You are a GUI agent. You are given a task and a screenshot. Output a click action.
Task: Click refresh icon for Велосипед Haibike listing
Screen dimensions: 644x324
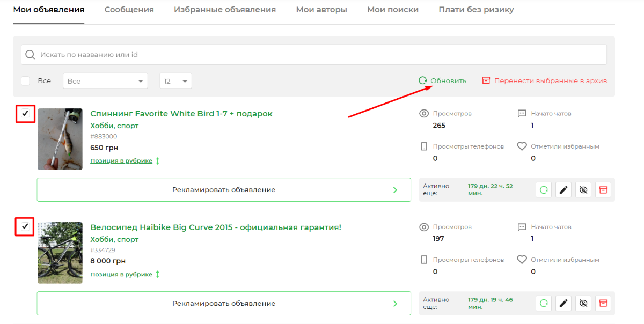544,303
